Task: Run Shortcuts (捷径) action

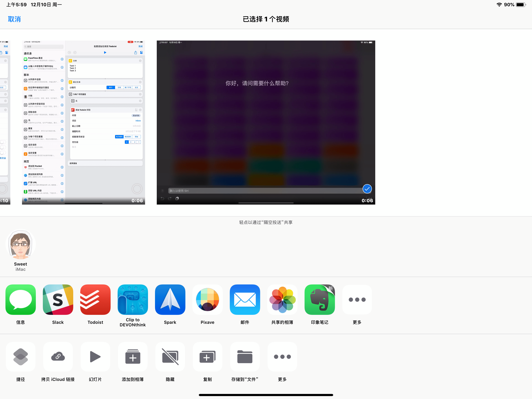Action: (20, 357)
